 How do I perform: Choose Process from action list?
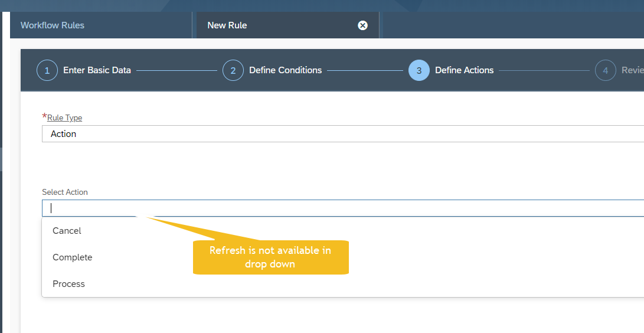68,284
